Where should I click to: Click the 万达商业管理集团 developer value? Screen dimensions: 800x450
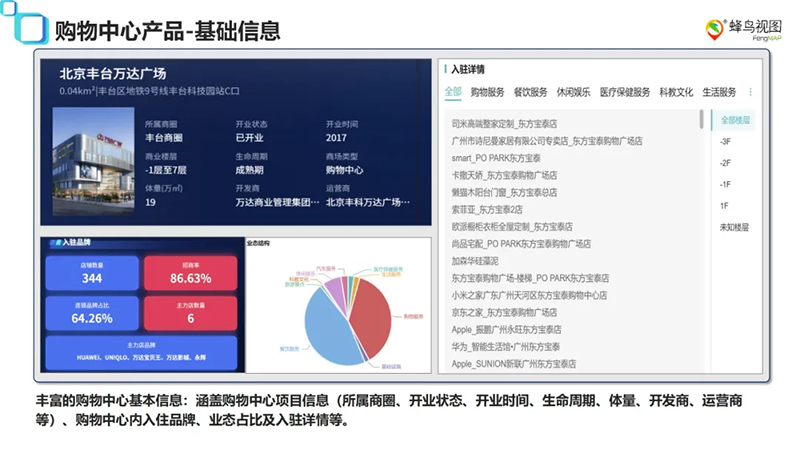pyautogui.click(x=278, y=203)
